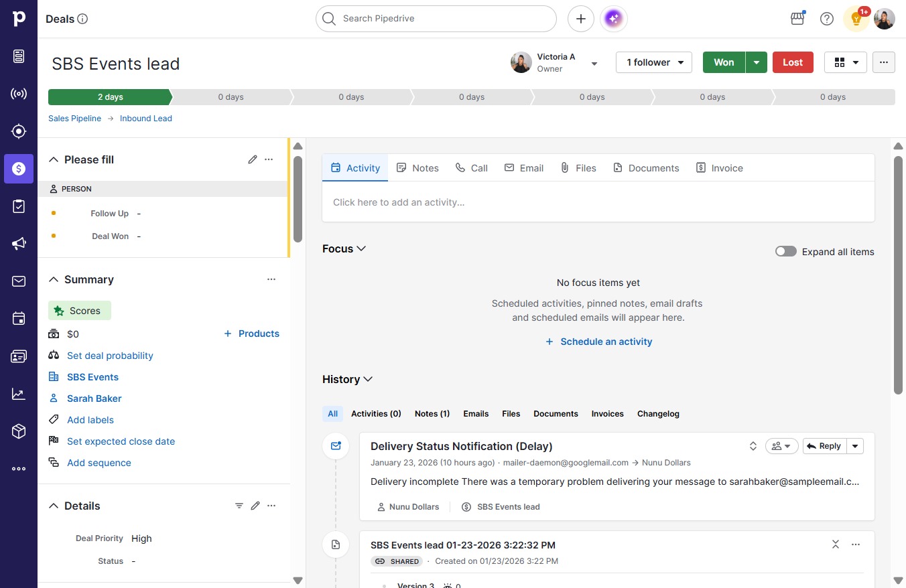Switch to the Call tab
The width and height of the screenshot is (906, 588).
click(x=472, y=168)
